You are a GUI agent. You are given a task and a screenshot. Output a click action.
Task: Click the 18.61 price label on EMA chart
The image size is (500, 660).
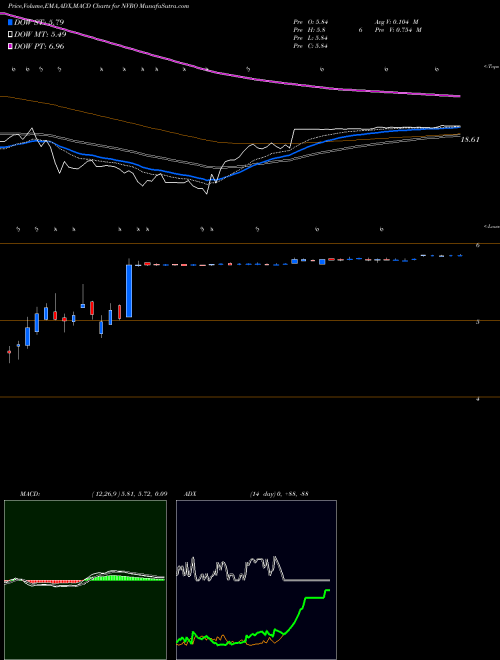[x=470, y=139]
